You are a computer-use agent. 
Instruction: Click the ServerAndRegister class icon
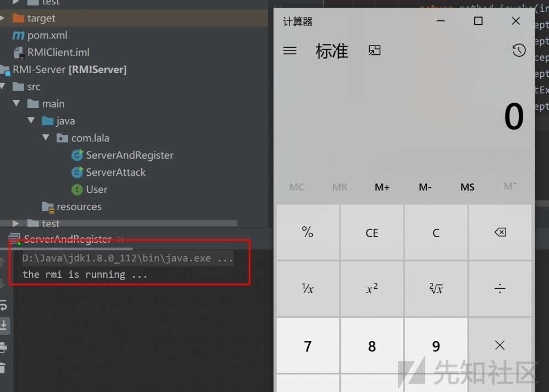point(77,155)
